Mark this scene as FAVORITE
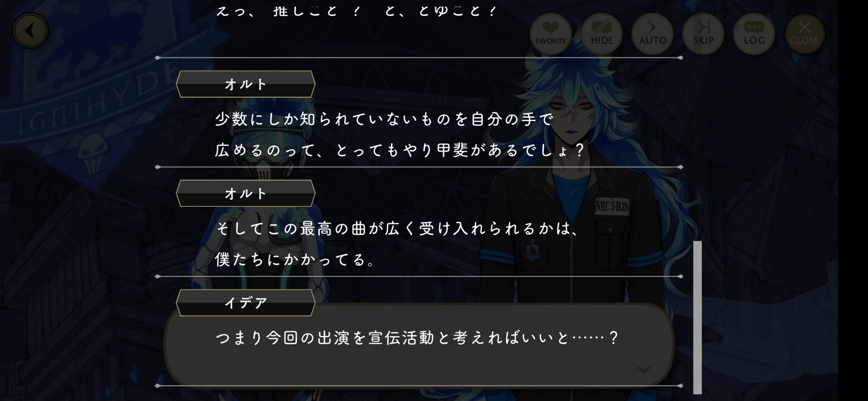 point(550,33)
